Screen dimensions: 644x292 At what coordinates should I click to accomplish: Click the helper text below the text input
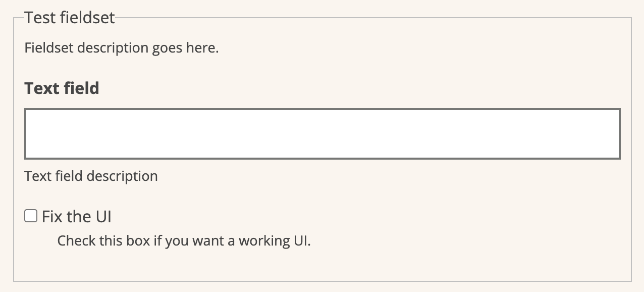(x=91, y=176)
